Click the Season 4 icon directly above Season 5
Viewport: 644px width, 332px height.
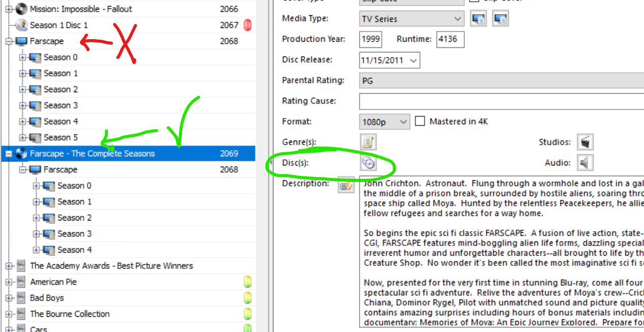point(35,122)
